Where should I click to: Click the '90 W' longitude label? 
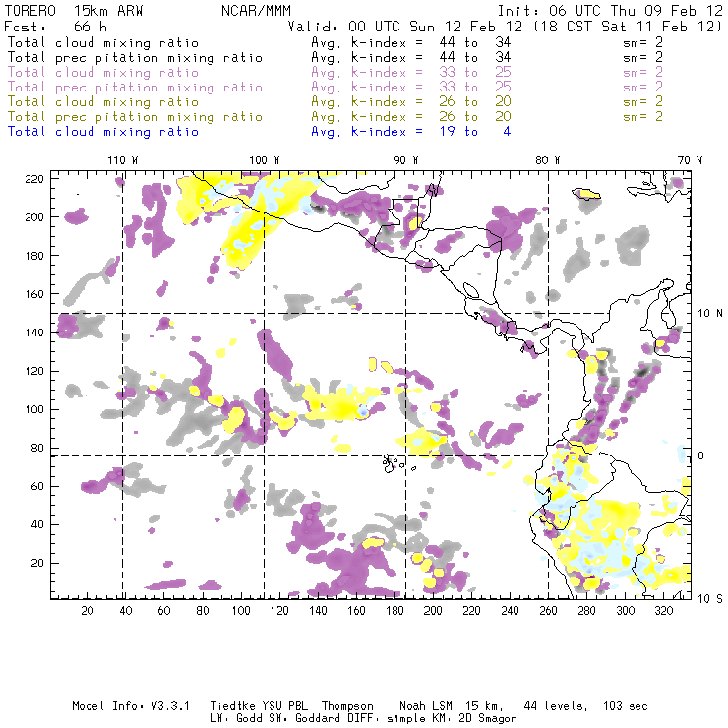point(406,160)
